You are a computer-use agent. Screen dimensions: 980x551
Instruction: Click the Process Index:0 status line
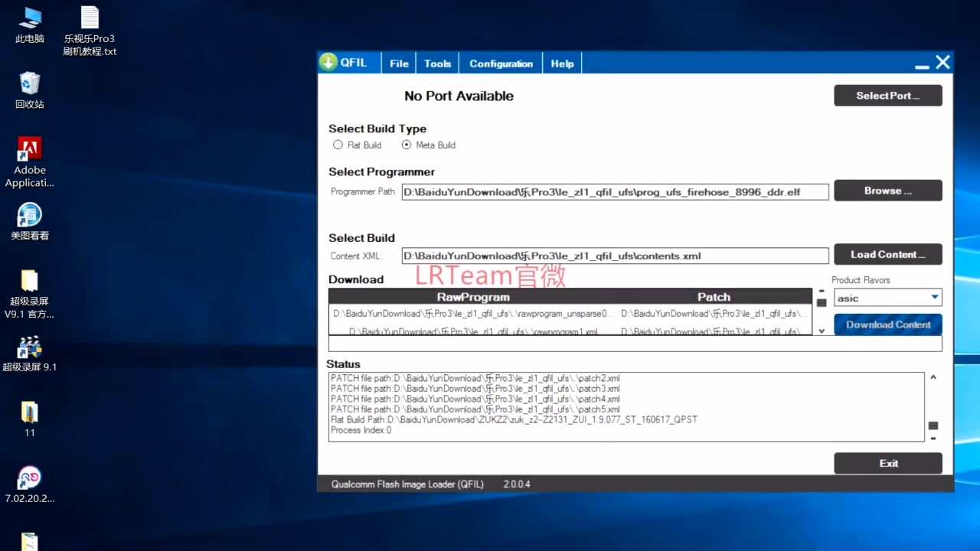361,430
